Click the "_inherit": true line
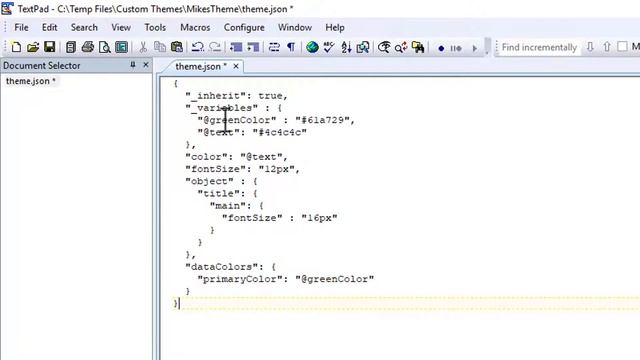Screen dimensions: 640x360 pos(236,96)
